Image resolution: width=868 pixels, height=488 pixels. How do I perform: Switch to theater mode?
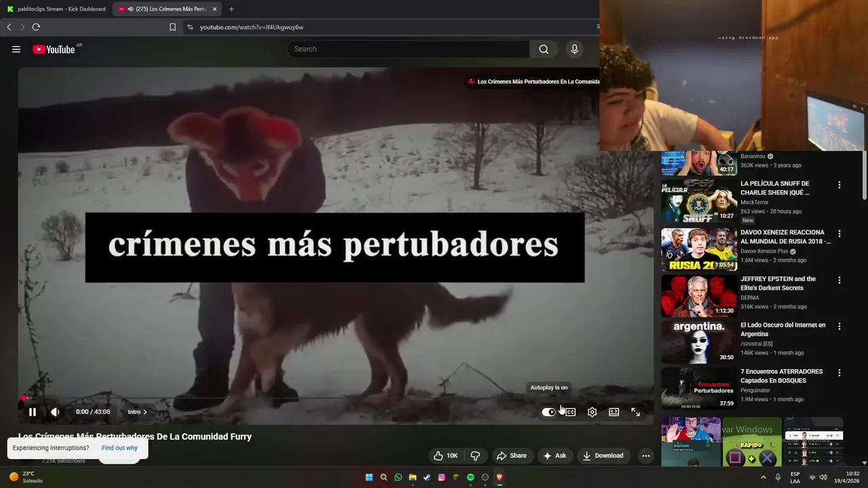pos(614,412)
